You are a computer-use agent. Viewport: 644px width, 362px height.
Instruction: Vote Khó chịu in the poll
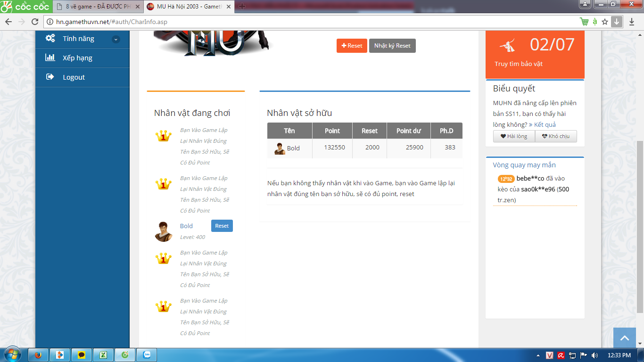click(556, 136)
